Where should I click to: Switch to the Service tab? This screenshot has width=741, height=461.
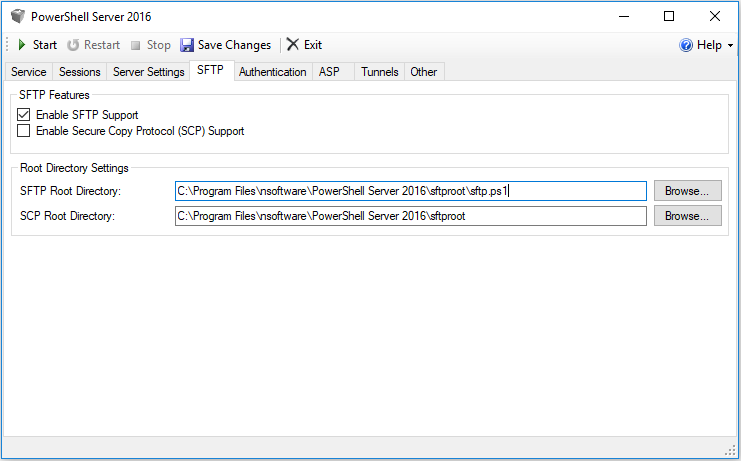click(29, 72)
